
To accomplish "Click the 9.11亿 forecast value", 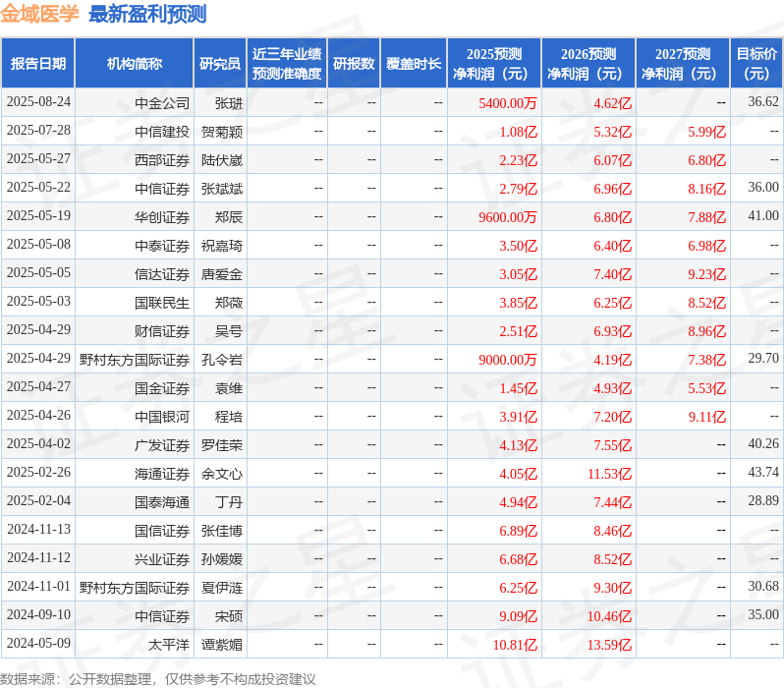I will coord(706,417).
